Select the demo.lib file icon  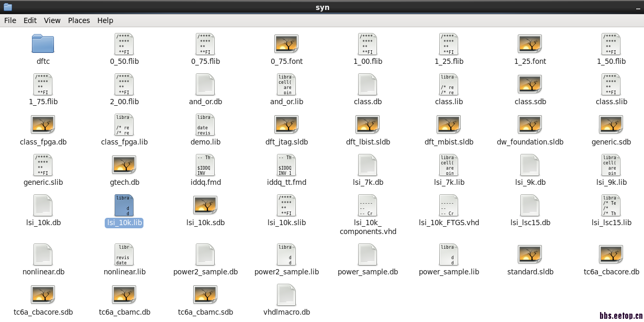(x=205, y=125)
